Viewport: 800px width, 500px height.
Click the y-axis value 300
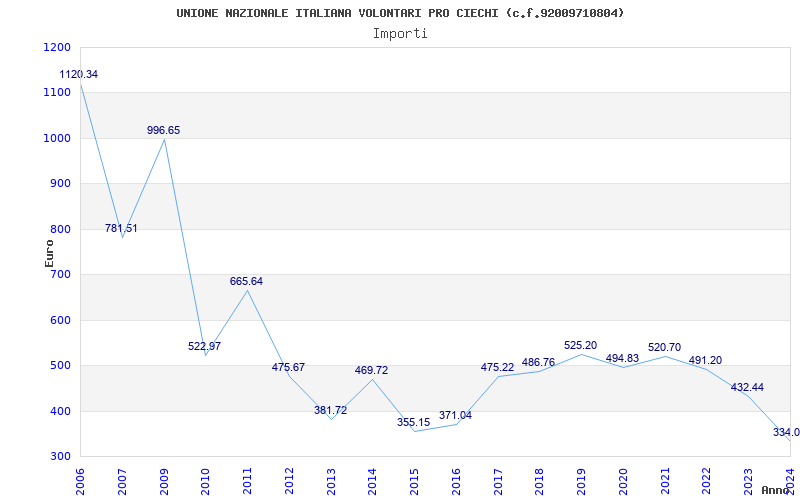[x=61, y=457]
